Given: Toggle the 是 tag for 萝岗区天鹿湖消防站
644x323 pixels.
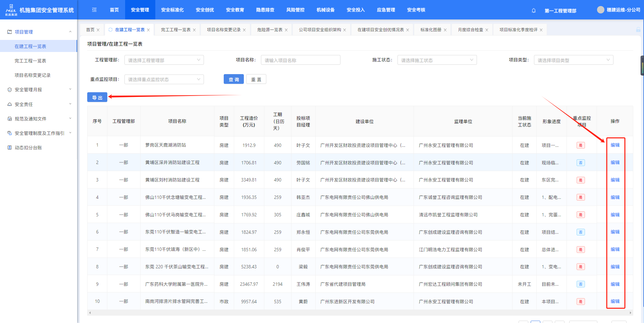Looking at the screenshot, I should tap(580, 145).
